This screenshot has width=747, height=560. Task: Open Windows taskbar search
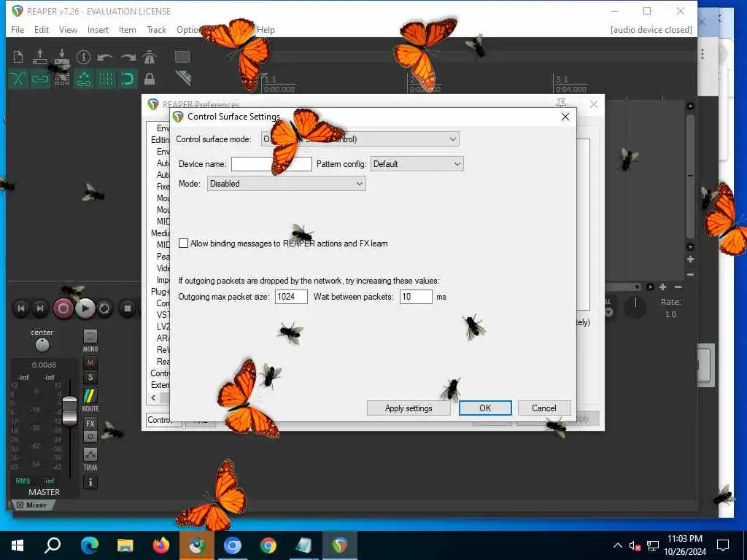click(x=53, y=545)
